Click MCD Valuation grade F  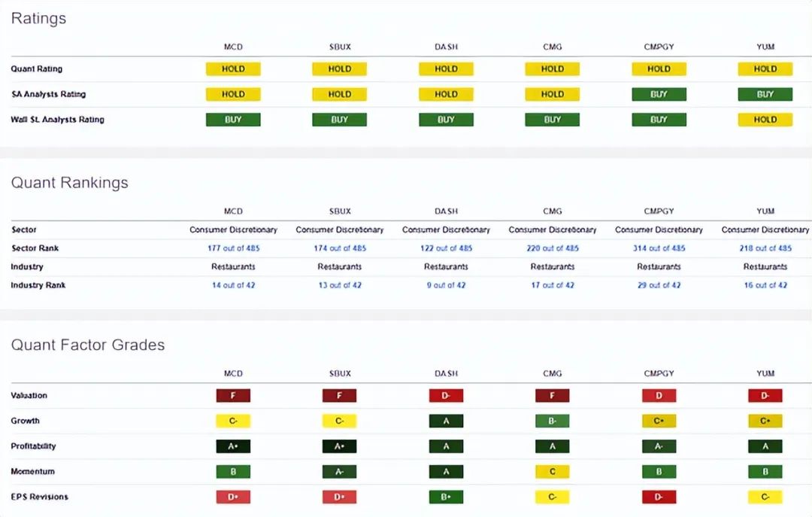click(233, 396)
